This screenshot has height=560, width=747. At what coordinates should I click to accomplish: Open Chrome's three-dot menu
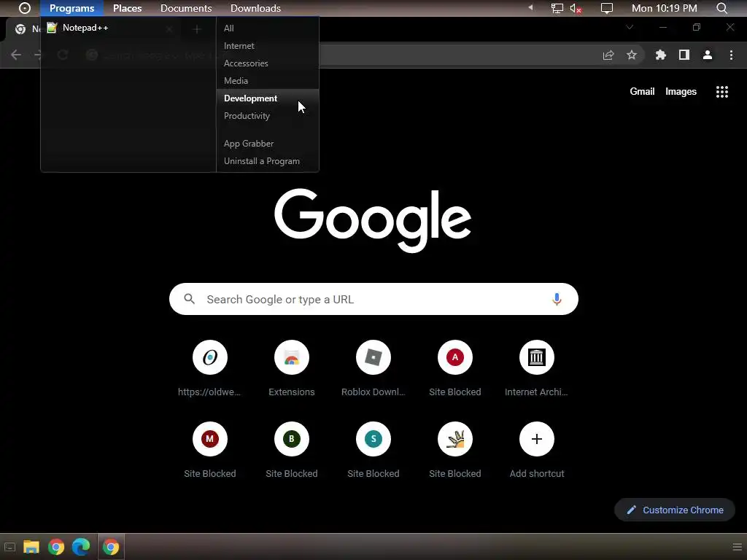731,55
